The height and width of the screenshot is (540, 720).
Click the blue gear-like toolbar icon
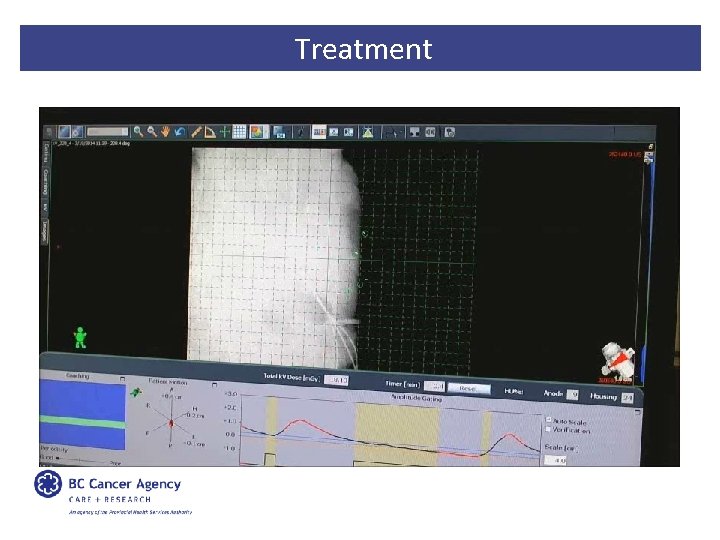click(77, 132)
